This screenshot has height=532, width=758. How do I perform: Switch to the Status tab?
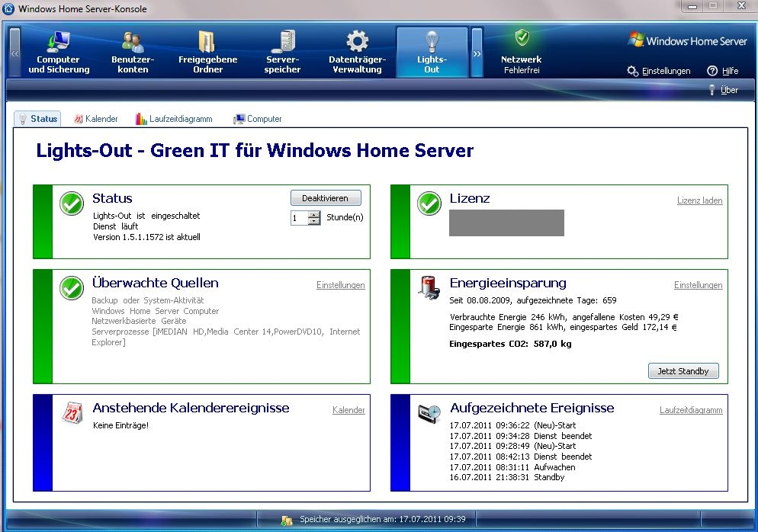tap(37, 119)
